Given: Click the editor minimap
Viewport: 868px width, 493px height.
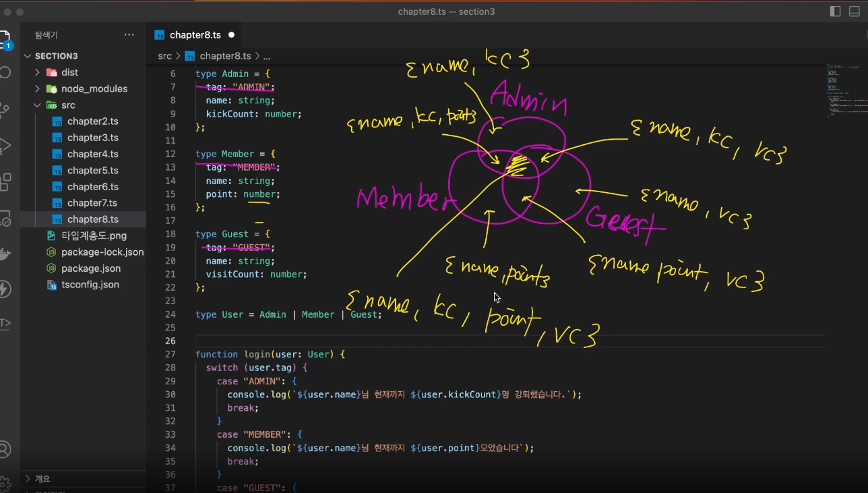Looking at the screenshot, I should point(846,91).
